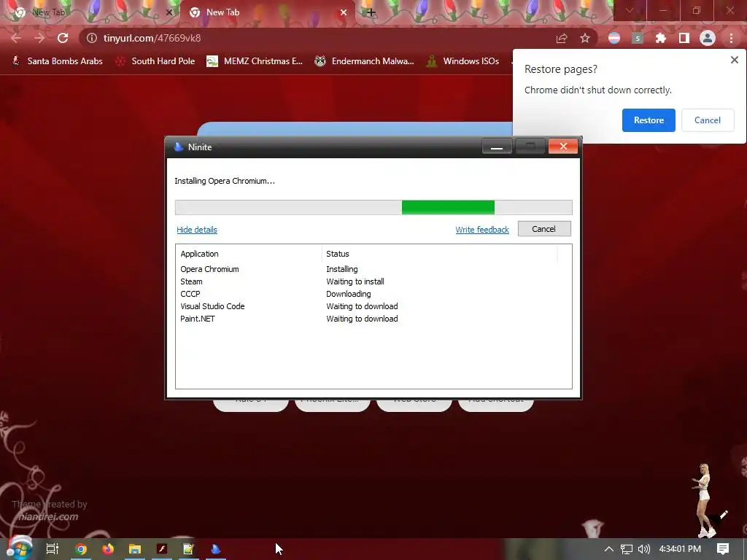Open Firefox from the taskbar

pos(108,549)
